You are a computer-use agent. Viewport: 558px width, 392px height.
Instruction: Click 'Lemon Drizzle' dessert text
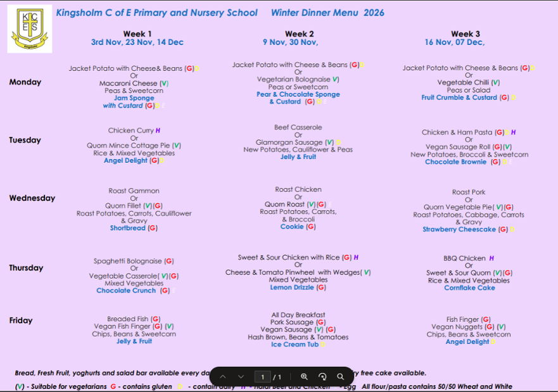point(292,288)
